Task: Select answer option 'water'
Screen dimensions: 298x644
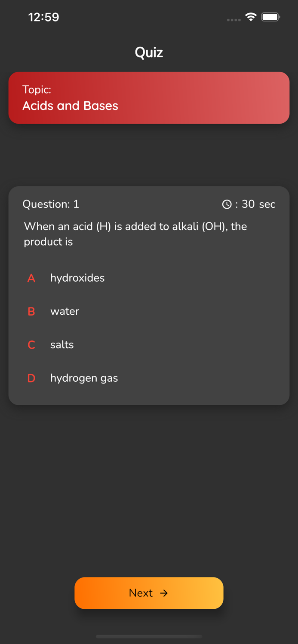Action: point(65,312)
